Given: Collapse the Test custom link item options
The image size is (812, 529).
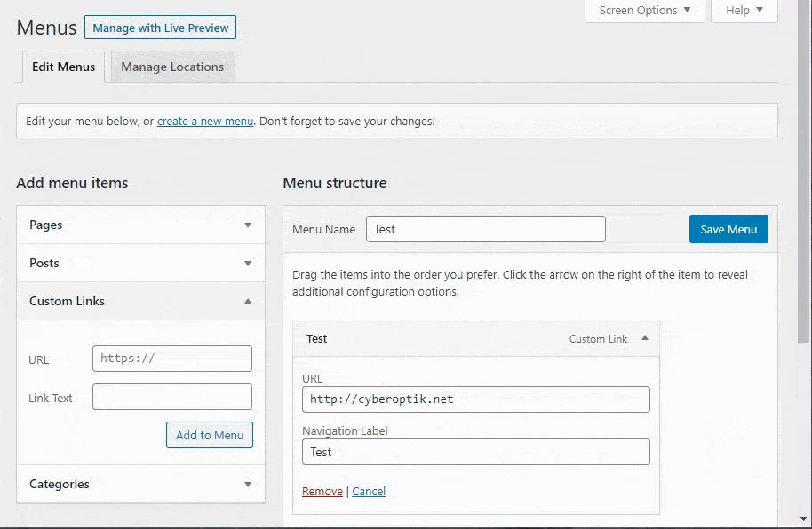Looking at the screenshot, I should pyautogui.click(x=646, y=337).
